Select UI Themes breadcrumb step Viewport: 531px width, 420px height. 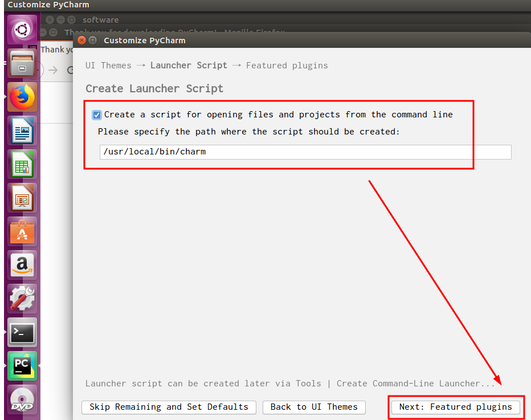click(x=108, y=66)
